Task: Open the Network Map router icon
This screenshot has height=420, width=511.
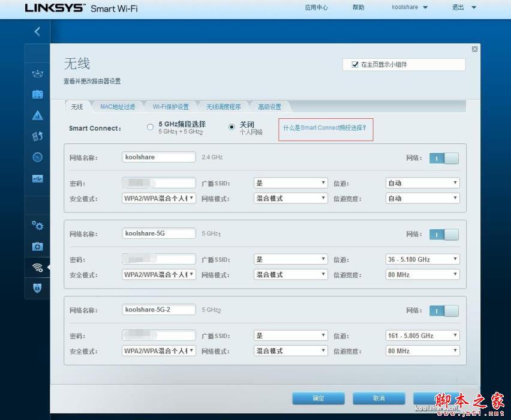Action: point(37,74)
